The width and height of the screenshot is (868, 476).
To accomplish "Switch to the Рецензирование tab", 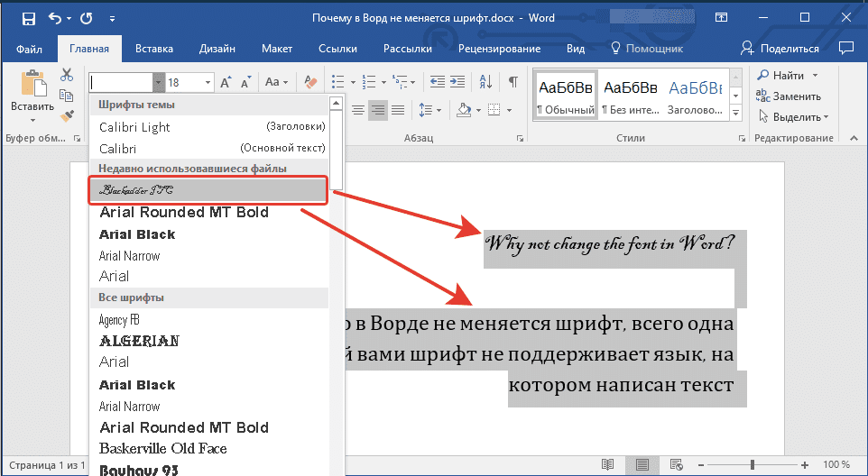I will click(498, 49).
